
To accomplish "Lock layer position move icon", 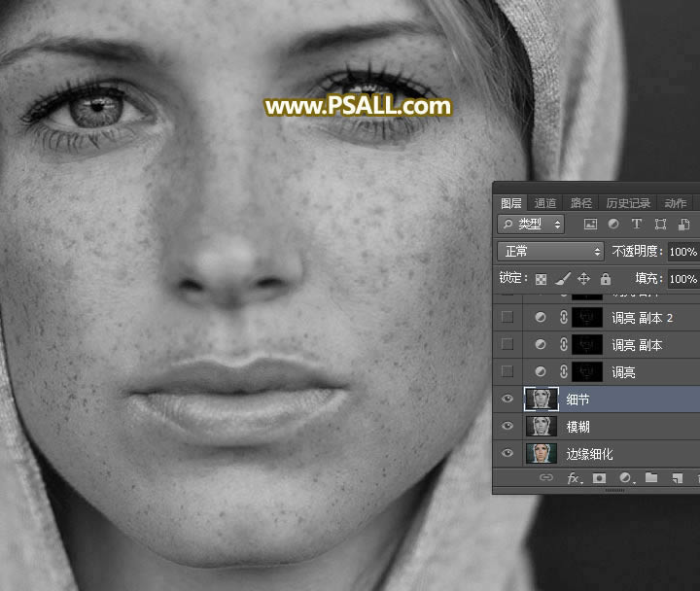I will click(x=583, y=279).
